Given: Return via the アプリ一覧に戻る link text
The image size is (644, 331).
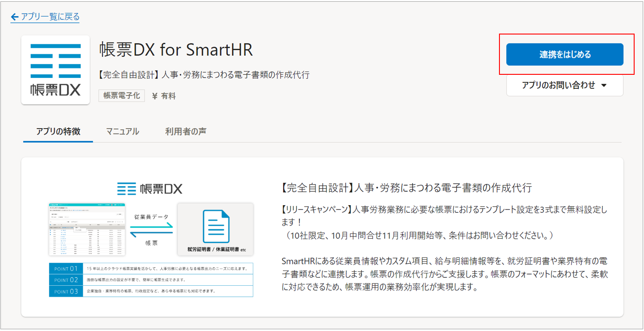Looking at the screenshot, I should [50, 17].
